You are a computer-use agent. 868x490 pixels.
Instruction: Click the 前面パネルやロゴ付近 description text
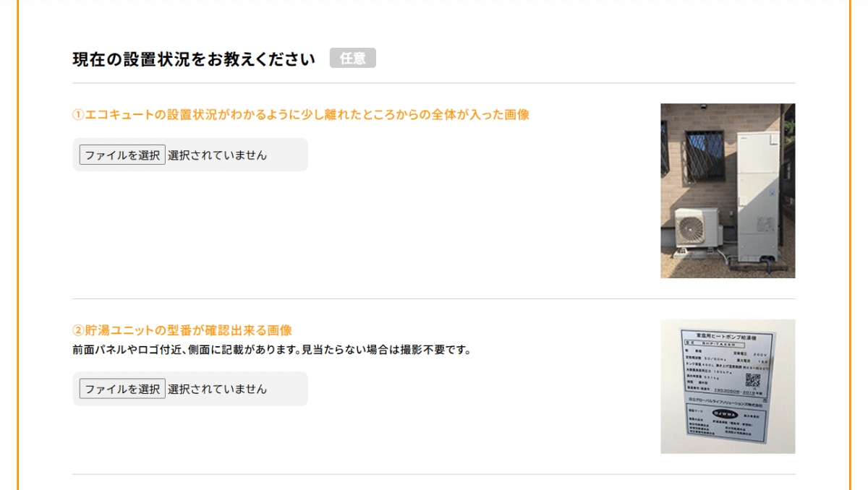pyautogui.click(x=272, y=351)
